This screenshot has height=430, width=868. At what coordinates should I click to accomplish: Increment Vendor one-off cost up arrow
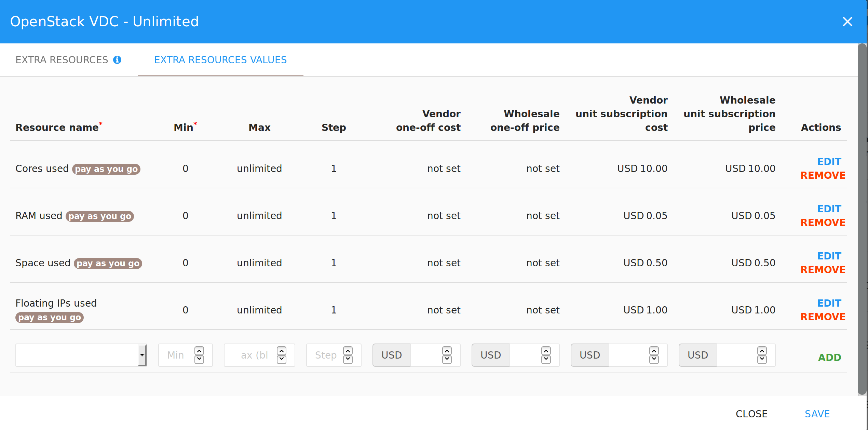[x=447, y=351]
